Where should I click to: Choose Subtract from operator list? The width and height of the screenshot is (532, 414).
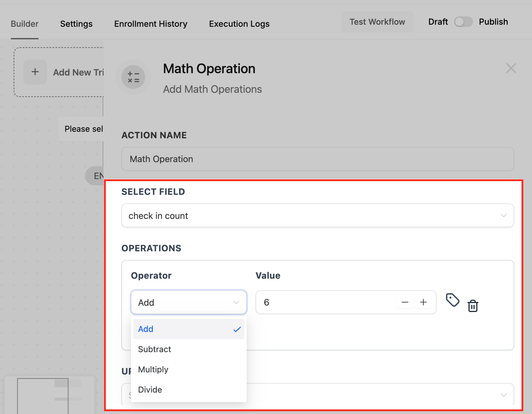(x=189, y=349)
